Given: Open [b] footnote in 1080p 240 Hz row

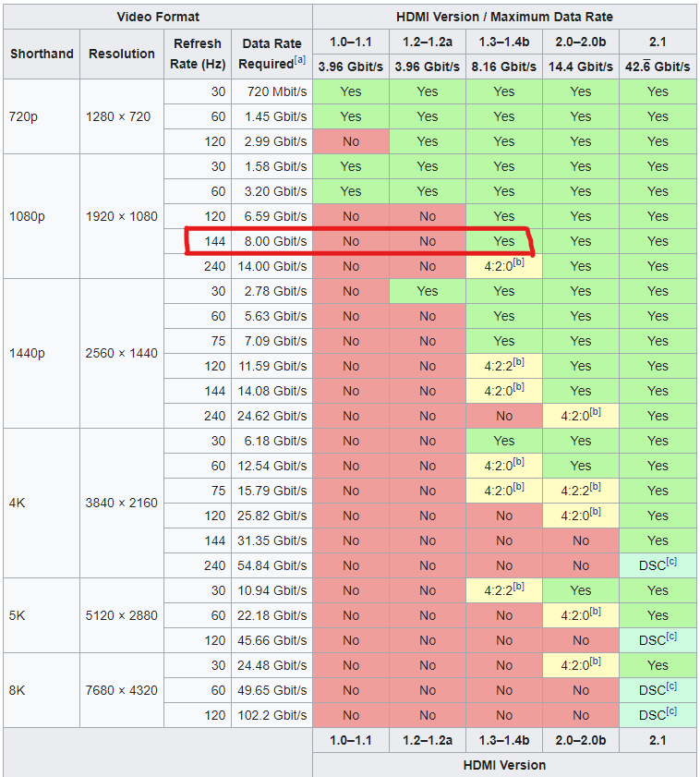Looking at the screenshot, I should pyautogui.click(x=518, y=262).
